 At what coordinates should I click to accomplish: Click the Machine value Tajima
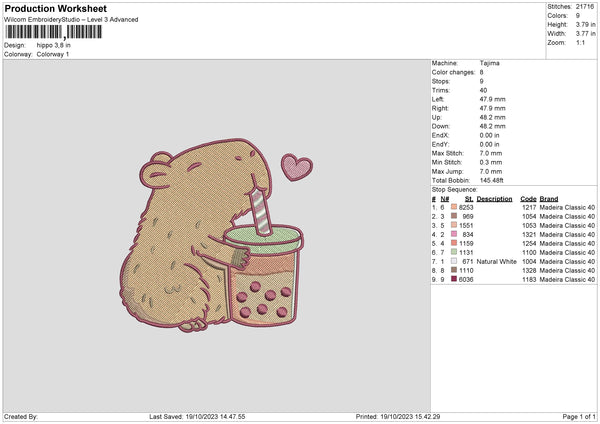coord(489,63)
